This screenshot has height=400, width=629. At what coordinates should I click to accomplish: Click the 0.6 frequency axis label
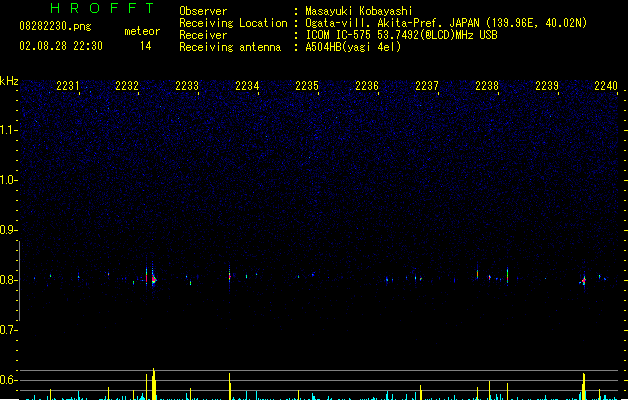pos(8,380)
